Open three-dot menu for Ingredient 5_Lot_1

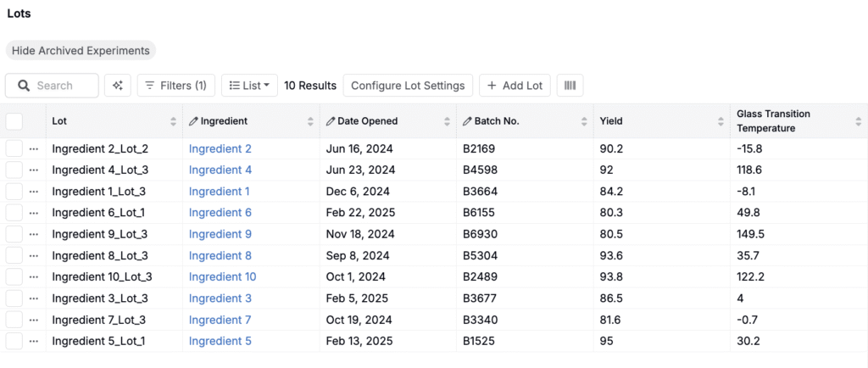click(x=34, y=341)
